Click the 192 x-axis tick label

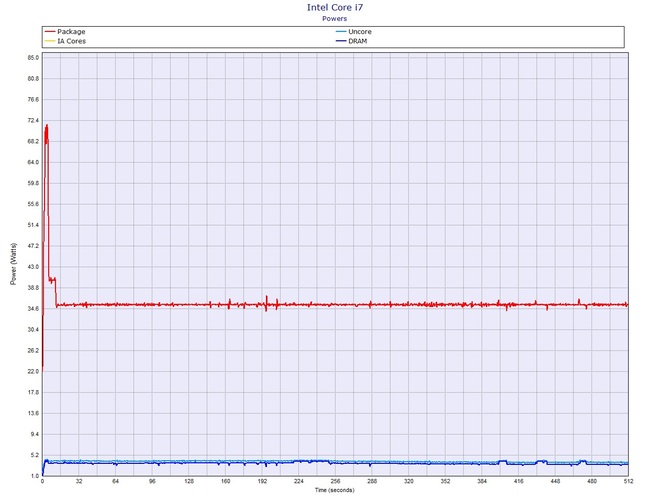click(x=262, y=481)
